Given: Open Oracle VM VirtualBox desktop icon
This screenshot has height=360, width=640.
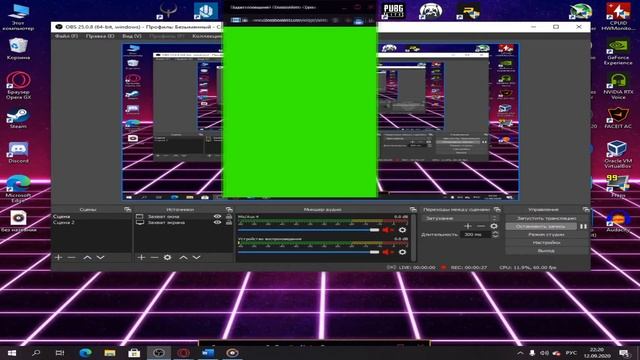Looking at the screenshot, I should point(618,154).
